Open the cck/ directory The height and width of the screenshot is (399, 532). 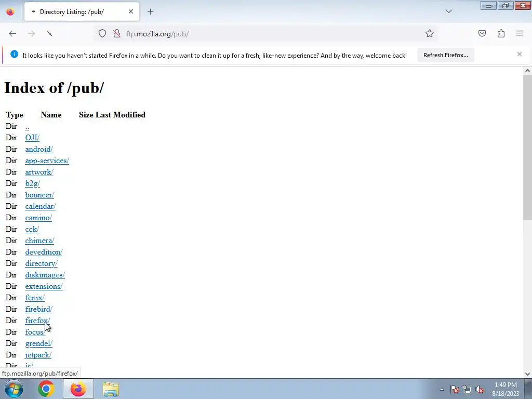click(32, 229)
